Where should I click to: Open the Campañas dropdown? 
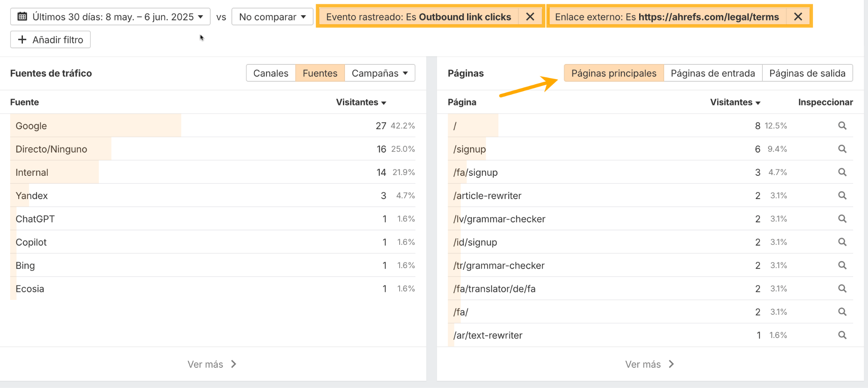pyautogui.click(x=379, y=73)
